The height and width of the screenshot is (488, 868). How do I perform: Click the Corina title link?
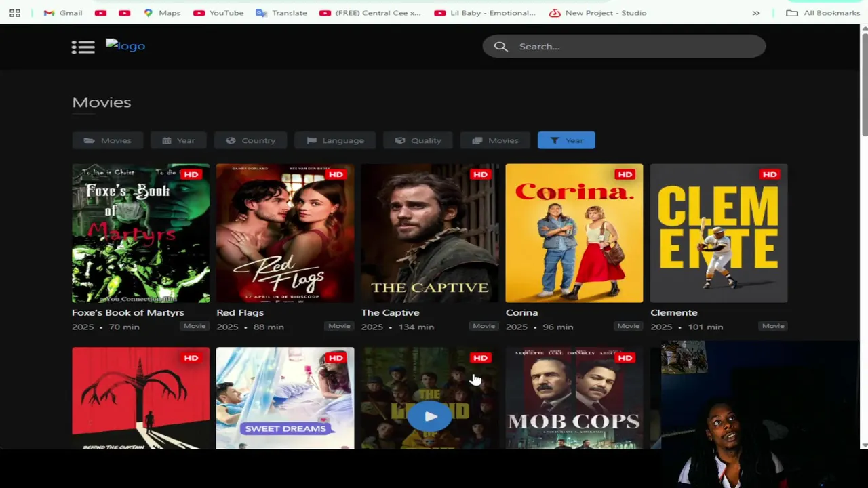521,312
